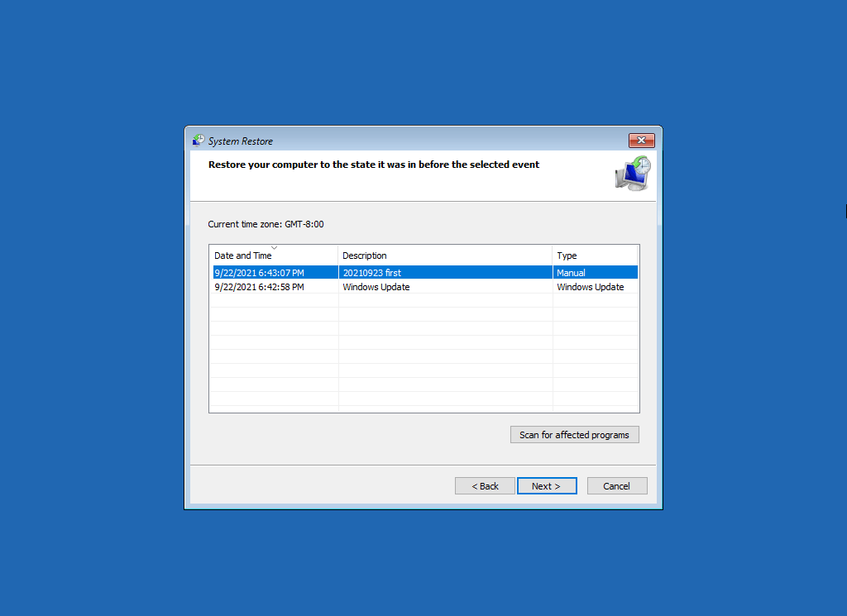Scan for affected programs
This screenshot has height=616, width=847.
(x=574, y=435)
